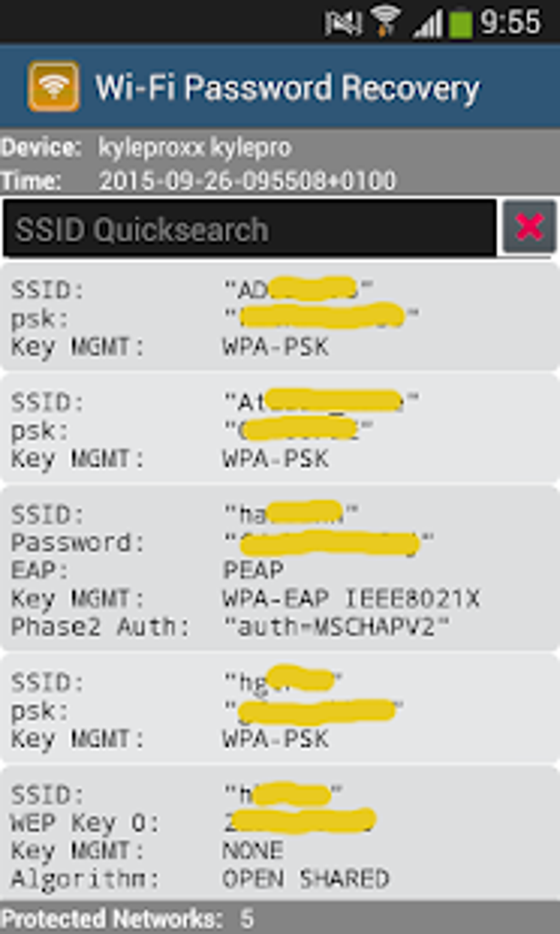The image size is (560, 934).
Task: Tap the green battery status icon
Action: [x=460, y=24]
